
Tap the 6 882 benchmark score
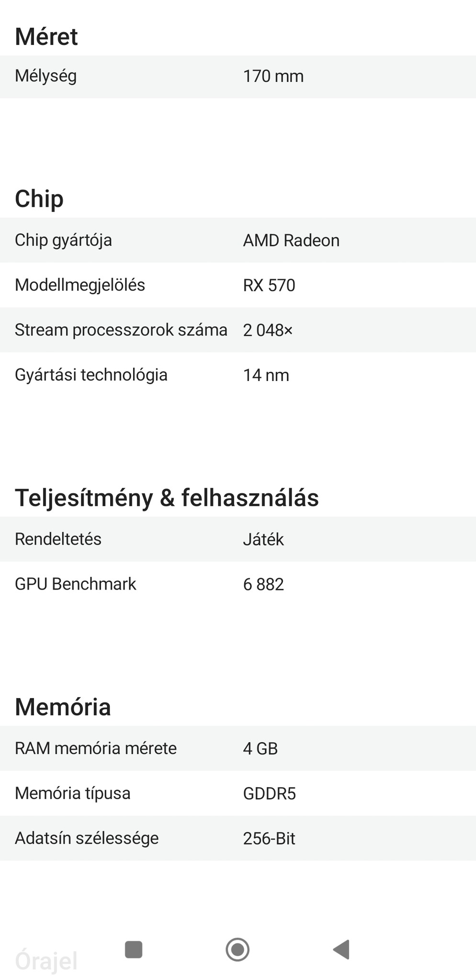click(263, 584)
